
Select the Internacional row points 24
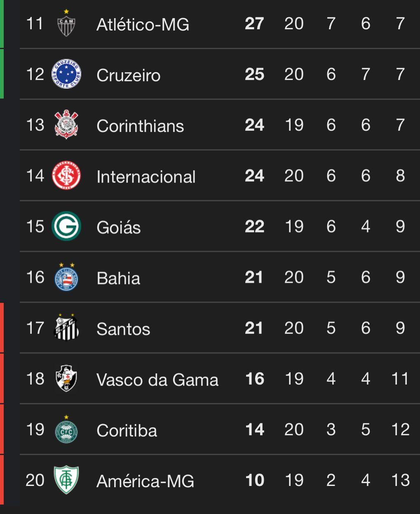point(255,176)
